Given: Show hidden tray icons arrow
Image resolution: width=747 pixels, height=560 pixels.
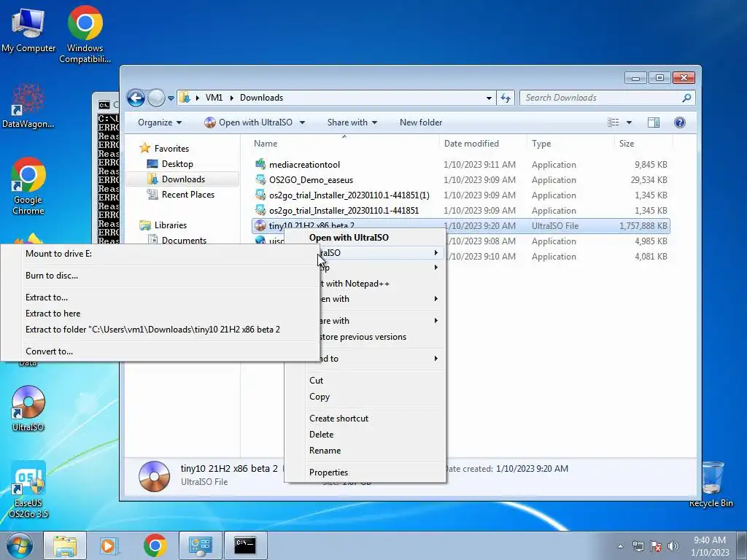Looking at the screenshot, I should point(620,546).
